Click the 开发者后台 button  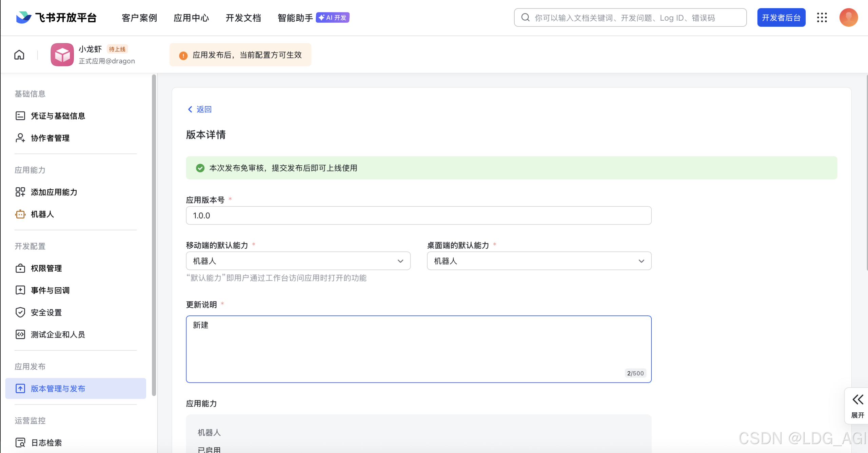coord(781,17)
